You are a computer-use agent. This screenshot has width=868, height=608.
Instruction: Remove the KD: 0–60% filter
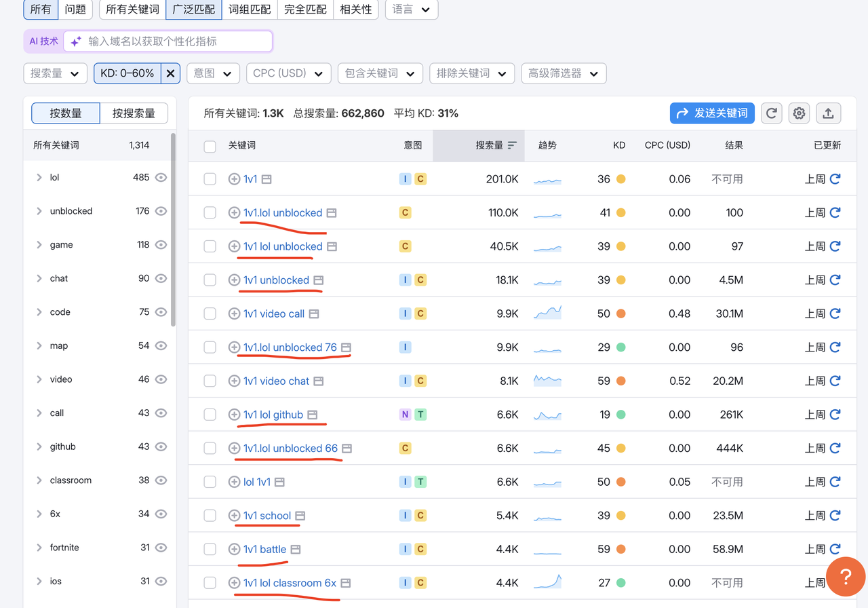(171, 73)
